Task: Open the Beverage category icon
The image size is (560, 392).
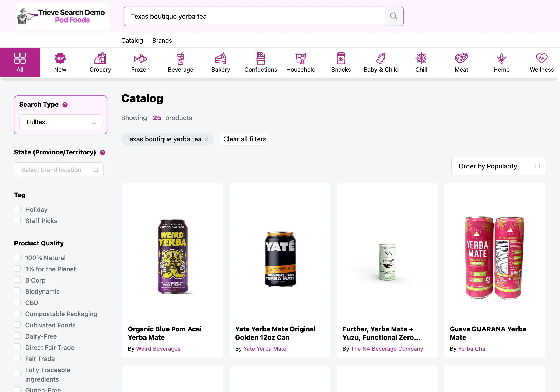Action: [x=181, y=59]
